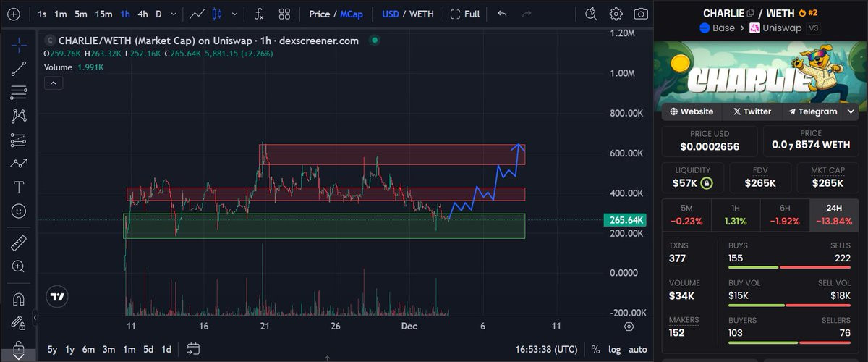Switch to the 6H stats tab
This screenshot has width=868, height=362.
(x=785, y=215)
